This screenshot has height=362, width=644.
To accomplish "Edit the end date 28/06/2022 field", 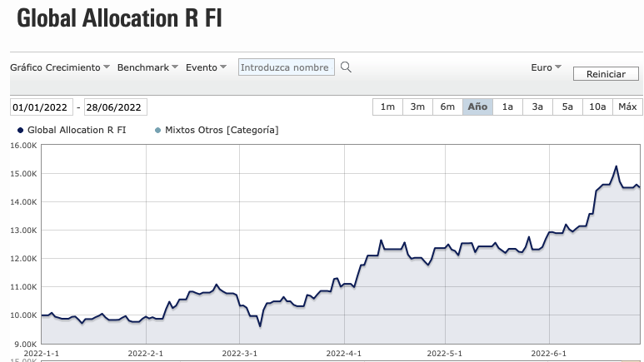I will [116, 107].
